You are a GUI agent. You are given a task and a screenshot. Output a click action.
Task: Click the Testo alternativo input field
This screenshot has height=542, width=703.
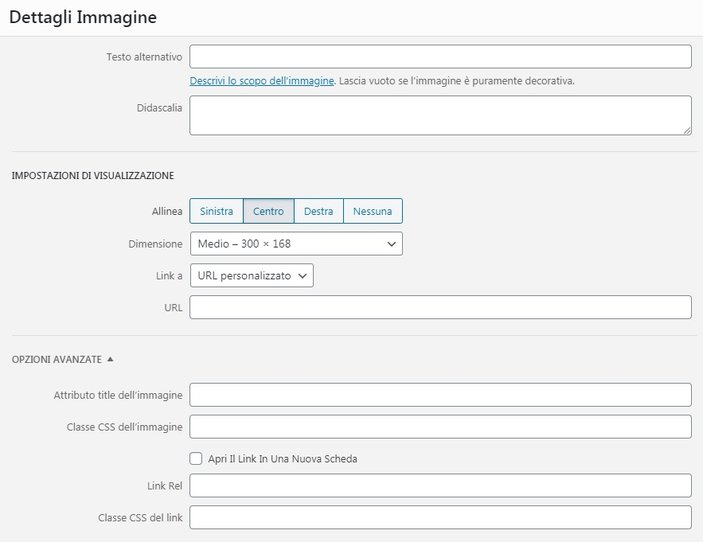[x=440, y=56]
